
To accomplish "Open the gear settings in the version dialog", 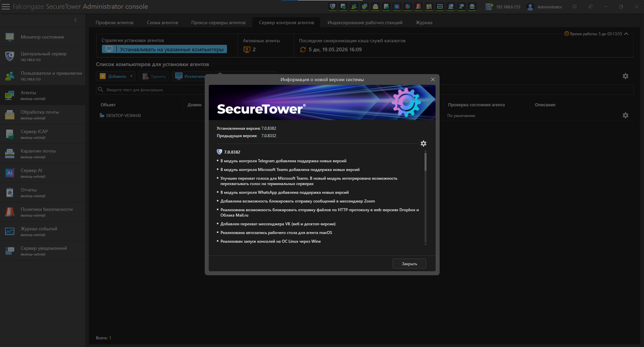I will pos(424,143).
